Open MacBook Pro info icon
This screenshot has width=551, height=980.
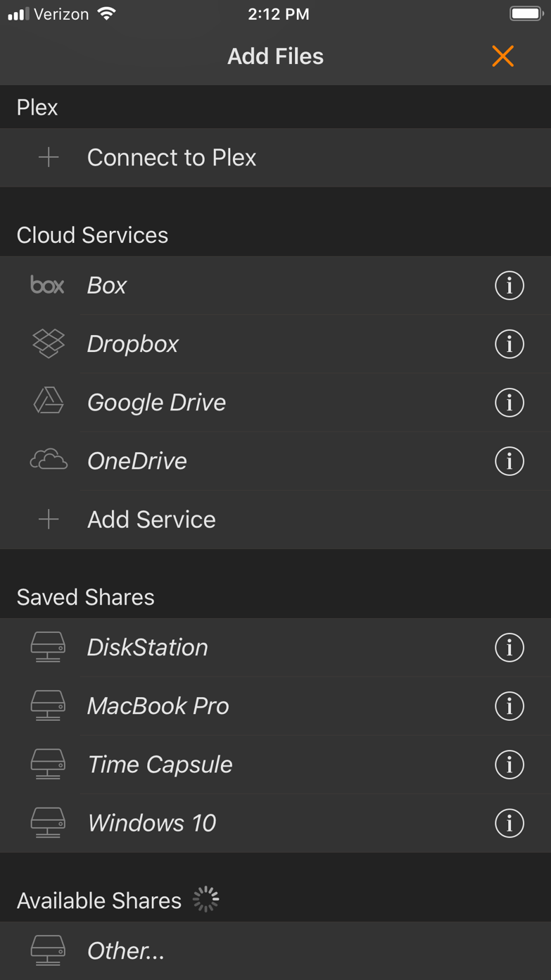[509, 706]
